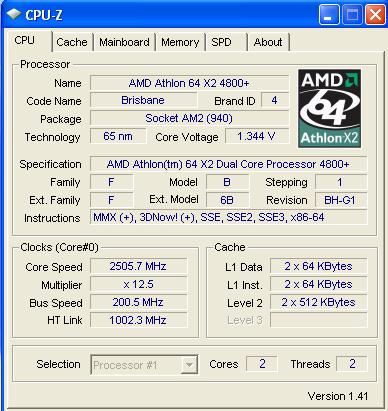Click the HT Link value 1002.3 MHz
This screenshot has width=388, height=411.
coord(139,320)
